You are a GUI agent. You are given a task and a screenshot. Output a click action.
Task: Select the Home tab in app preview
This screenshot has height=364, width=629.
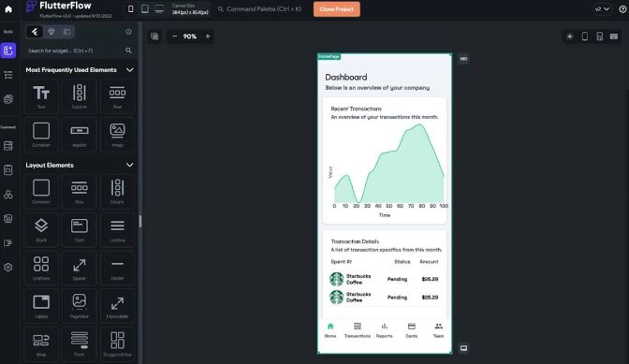pos(330,330)
